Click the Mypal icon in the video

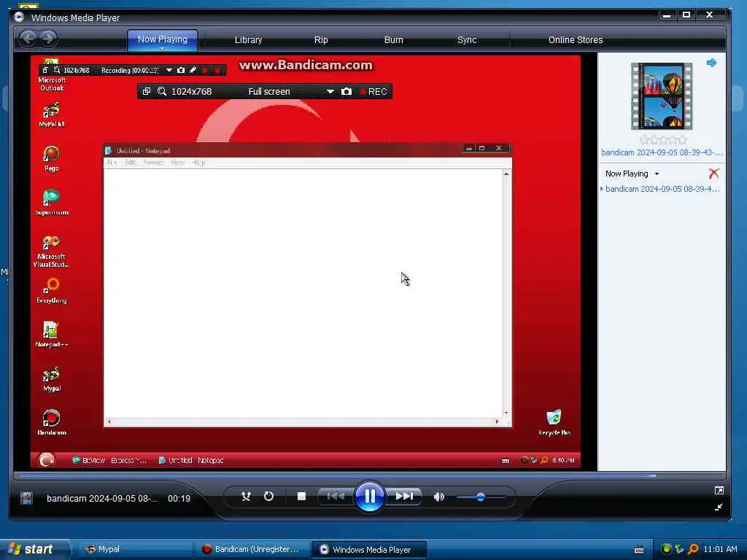pyautogui.click(x=52, y=379)
